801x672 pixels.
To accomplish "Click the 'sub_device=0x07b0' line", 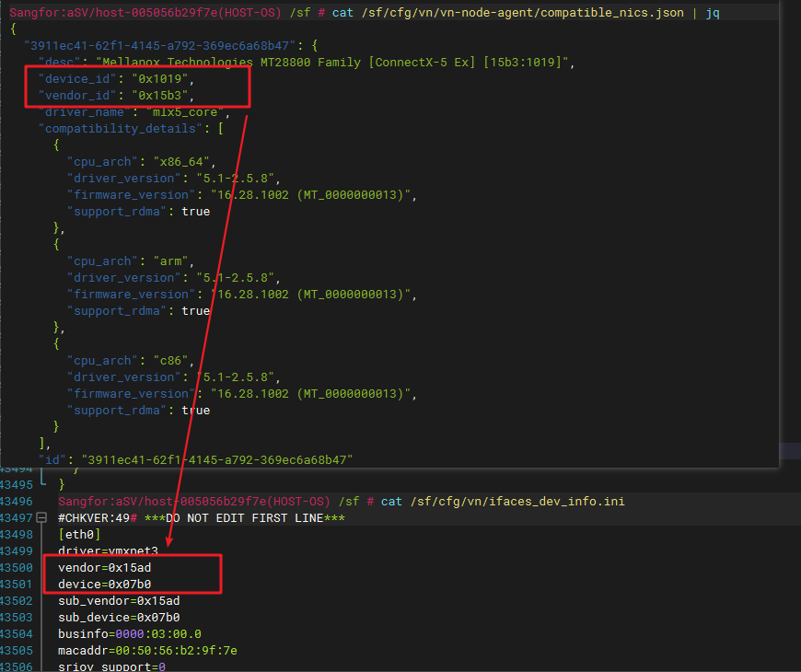I will pos(119,618).
